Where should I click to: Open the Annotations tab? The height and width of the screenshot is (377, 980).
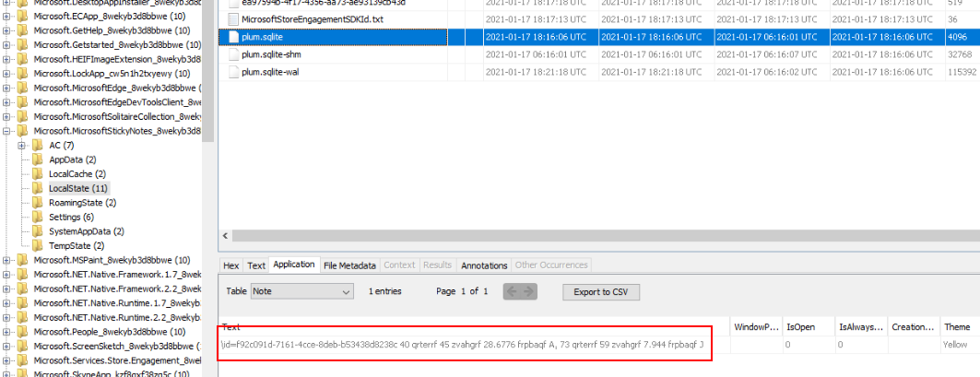coord(484,265)
